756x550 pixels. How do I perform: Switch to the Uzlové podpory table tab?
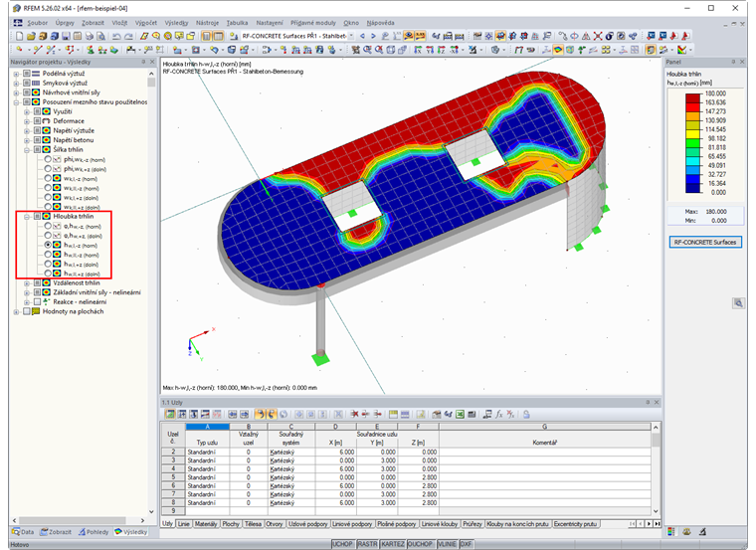pos(307,523)
